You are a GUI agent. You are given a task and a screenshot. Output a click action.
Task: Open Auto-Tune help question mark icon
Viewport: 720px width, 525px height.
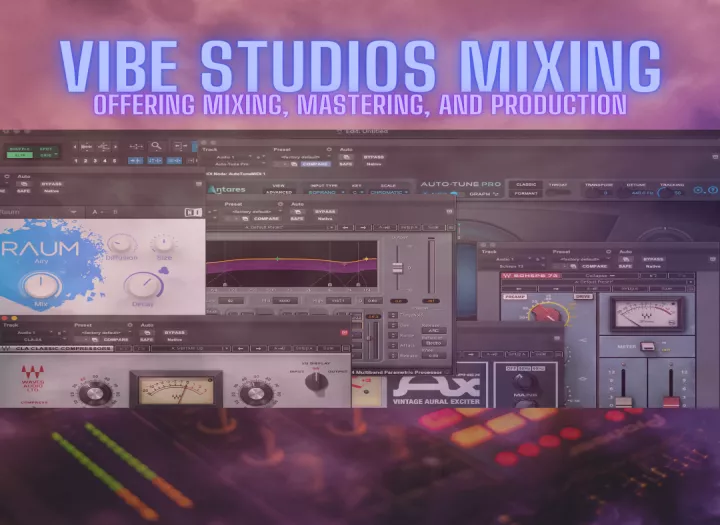[x=712, y=190]
